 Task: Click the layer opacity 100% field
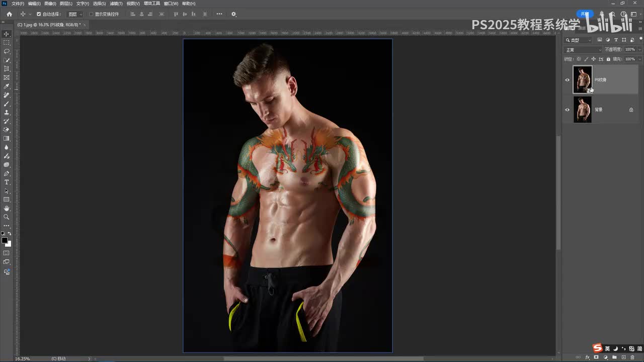click(x=630, y=49)
